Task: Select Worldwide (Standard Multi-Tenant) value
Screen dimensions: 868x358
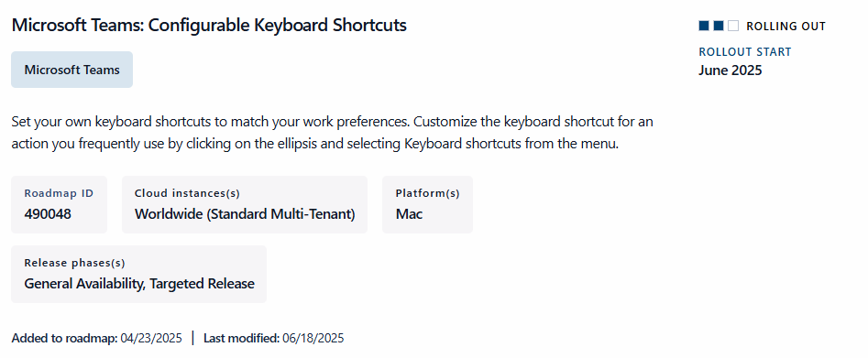Action: [245, 214]
